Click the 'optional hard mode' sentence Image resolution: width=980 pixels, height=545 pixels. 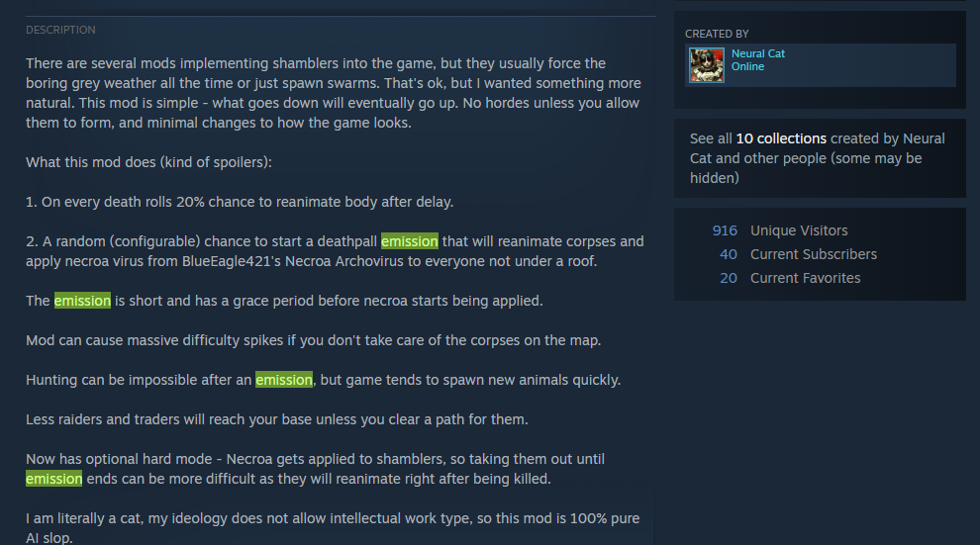point(315,469)
